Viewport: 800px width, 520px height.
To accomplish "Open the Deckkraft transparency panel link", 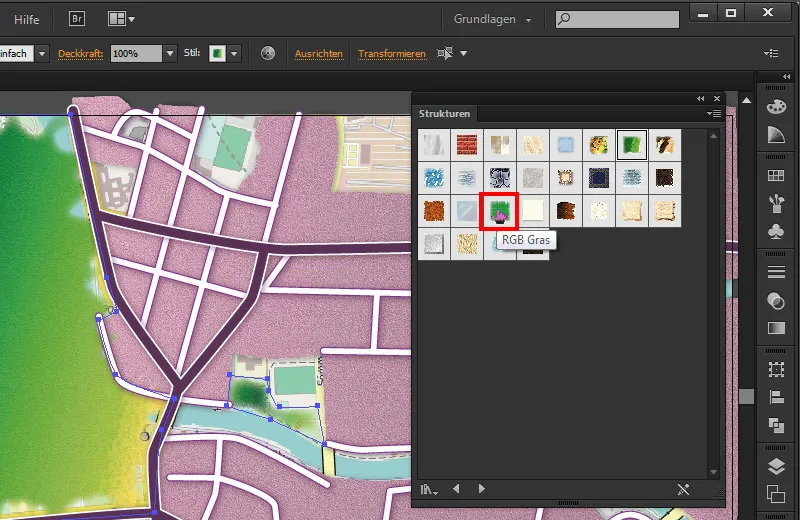I will (81, 54).
